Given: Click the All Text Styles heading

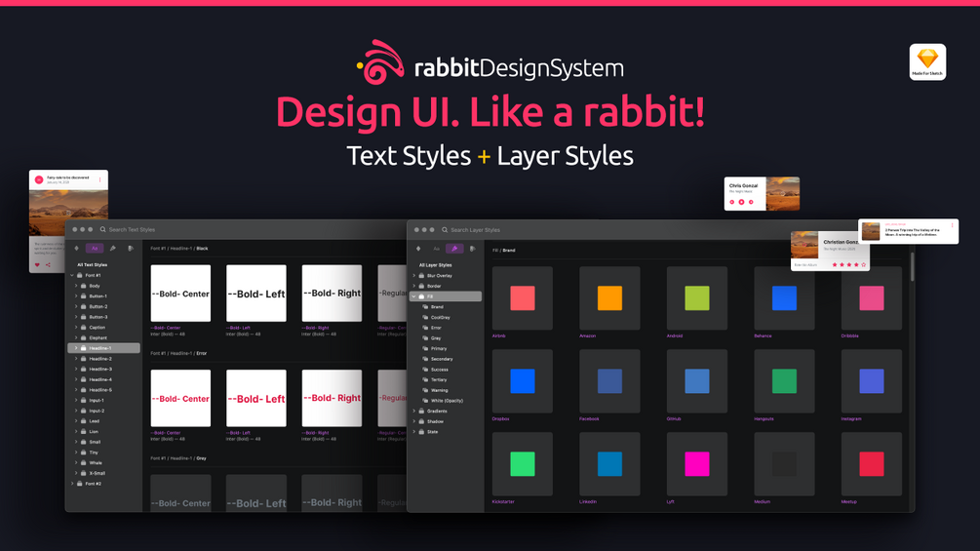Looking at the screenshot, I should [92, 265].
